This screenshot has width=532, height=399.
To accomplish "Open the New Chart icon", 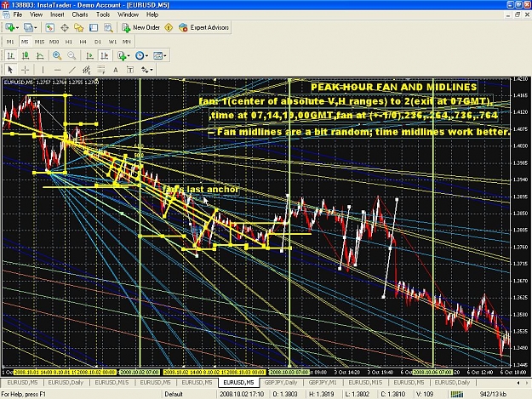I will click(10, 27).
